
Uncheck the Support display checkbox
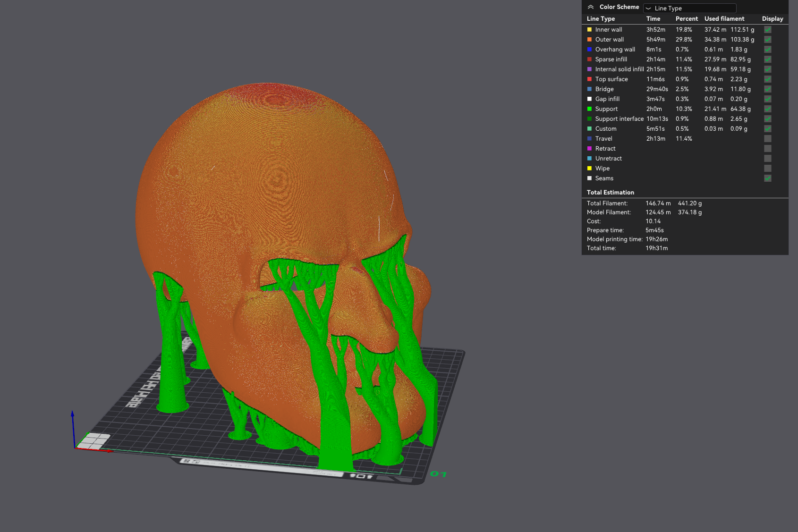pyautogui.click(x=768, y=109)
